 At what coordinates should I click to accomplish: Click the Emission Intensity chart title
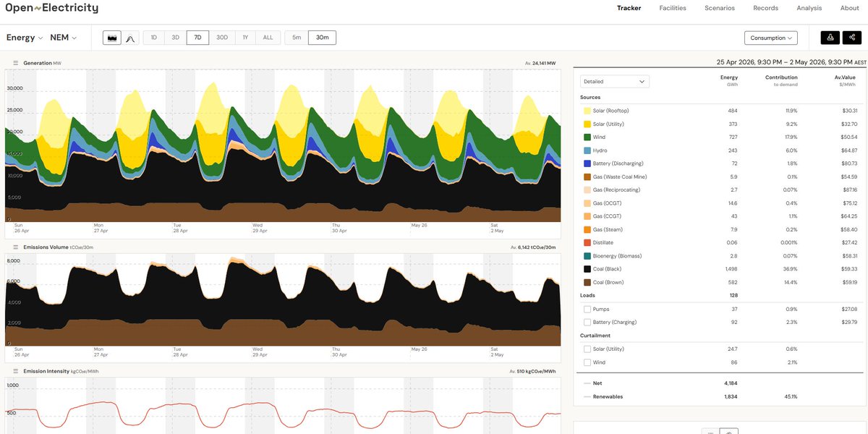point(46,371)
